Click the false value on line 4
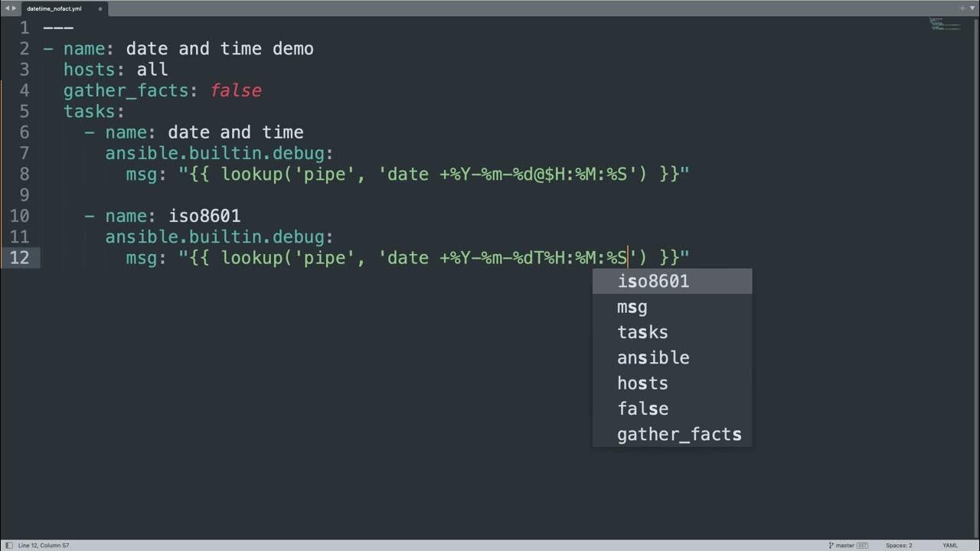Viewport: 980px width, 551px height. tap(236, 91)
